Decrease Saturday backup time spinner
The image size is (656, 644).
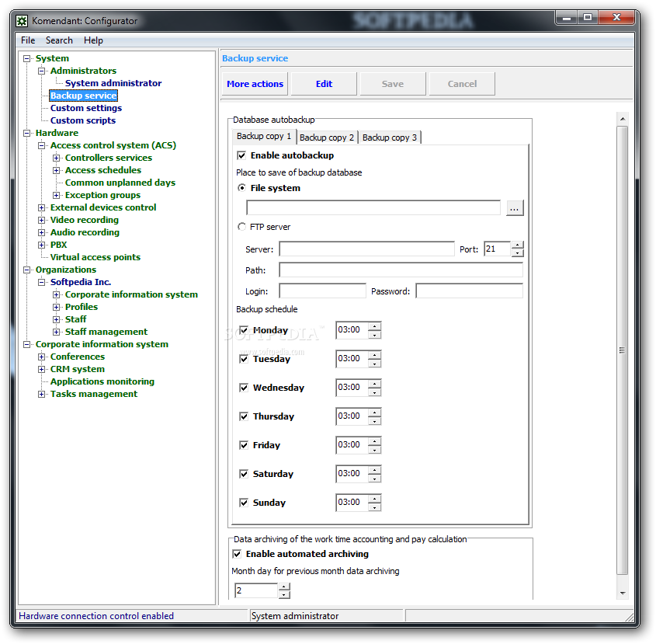click(375, 479)
